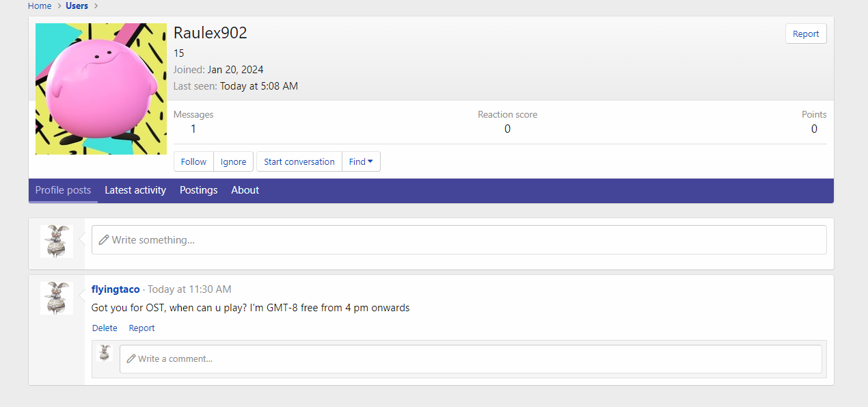Open the flyingtaco username link
The image size is (868, 407).
pyautogui.click(x=116, y=289)
